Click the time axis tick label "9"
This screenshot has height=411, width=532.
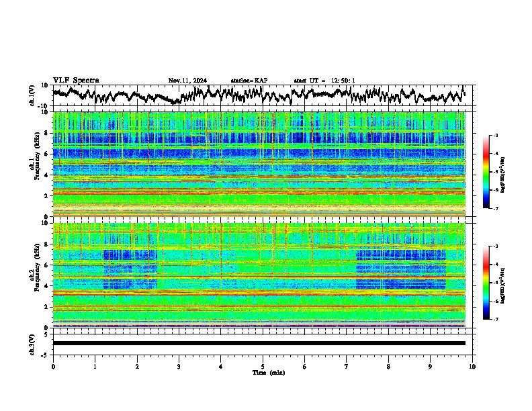tap(430, 367)
